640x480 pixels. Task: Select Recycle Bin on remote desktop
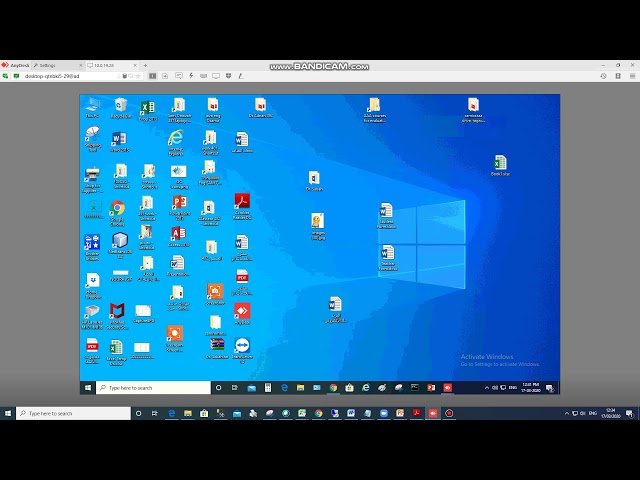point(121,108)
